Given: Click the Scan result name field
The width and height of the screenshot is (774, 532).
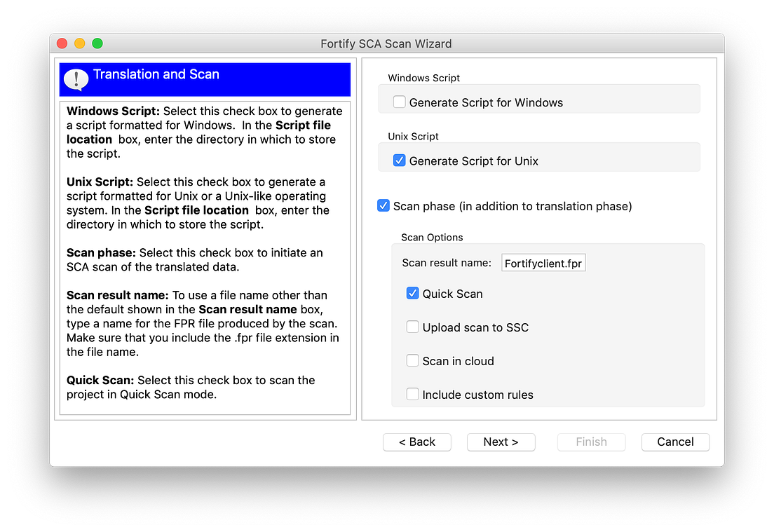Looking at the screenshot, I should (543, 263).
